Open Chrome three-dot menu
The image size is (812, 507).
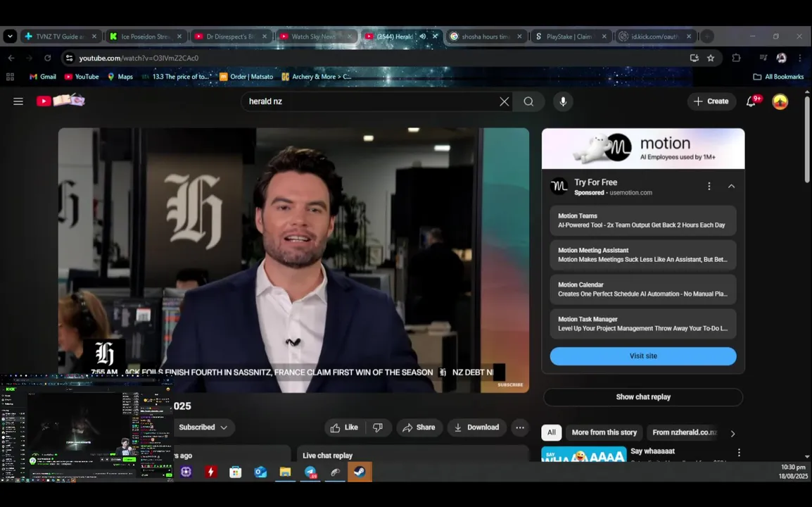pos(799,58)
